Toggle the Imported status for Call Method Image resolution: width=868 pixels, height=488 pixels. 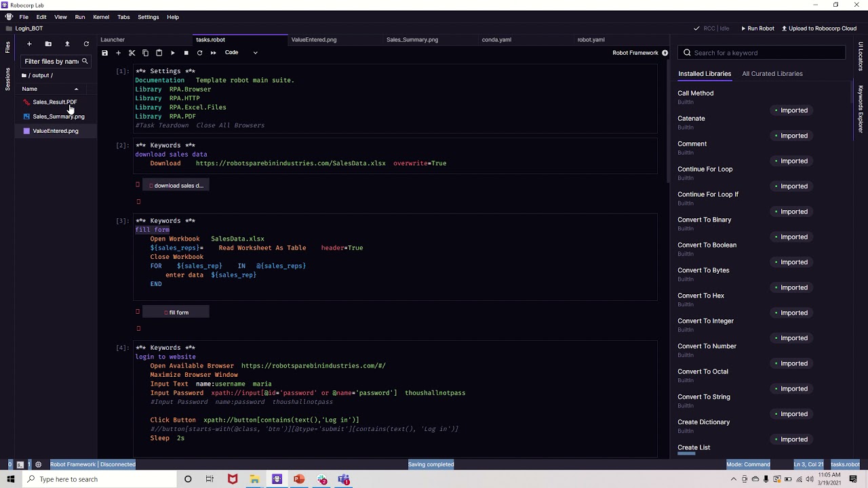point(791,110)
